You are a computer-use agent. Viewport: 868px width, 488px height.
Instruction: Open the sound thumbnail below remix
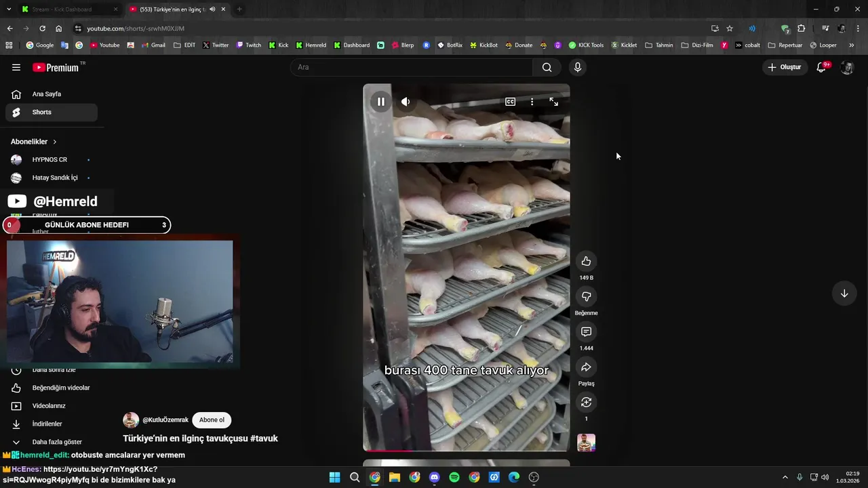click(x=586, y=443)
